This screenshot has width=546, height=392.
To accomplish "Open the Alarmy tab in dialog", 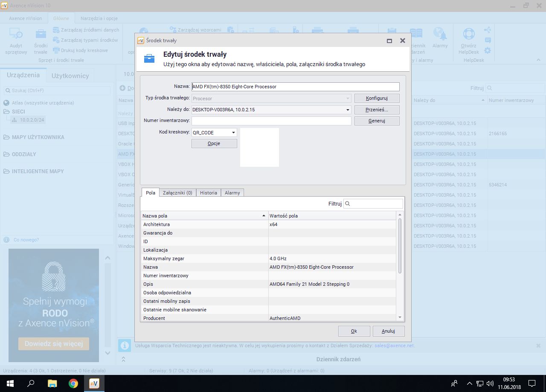I will pos(232,193).
